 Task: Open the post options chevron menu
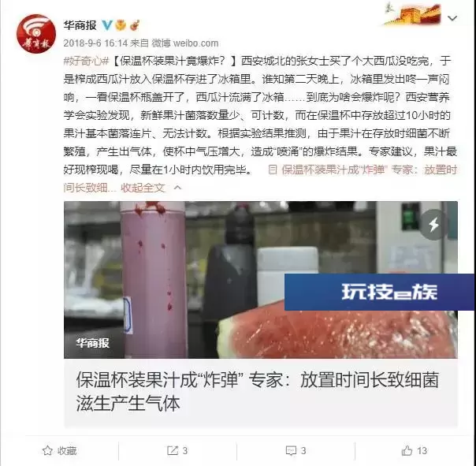coord(452,18)
